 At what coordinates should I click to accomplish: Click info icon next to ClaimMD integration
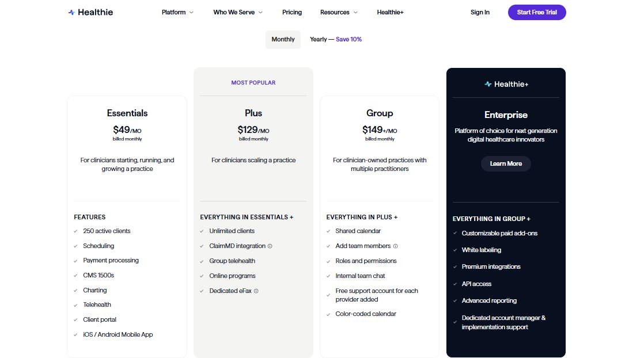click(270, 246)
